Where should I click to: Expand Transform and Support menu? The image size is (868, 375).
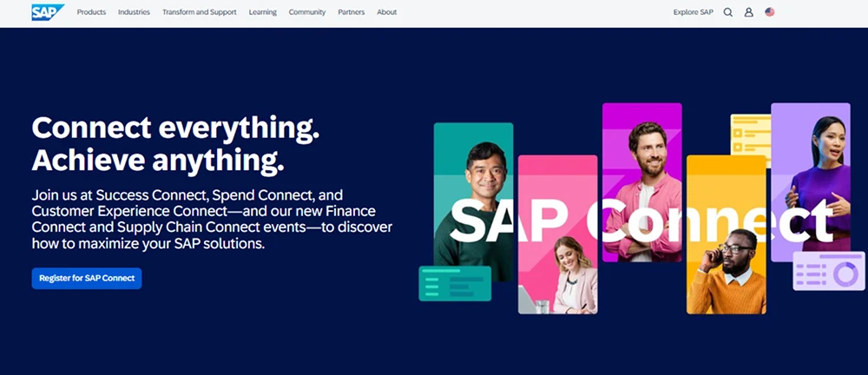pos(199,12)
